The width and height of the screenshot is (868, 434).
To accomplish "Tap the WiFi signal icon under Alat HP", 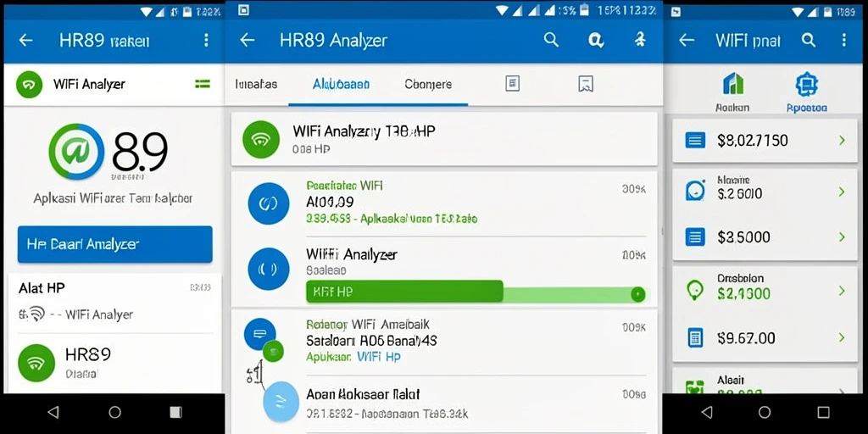I will click(36, 314).
